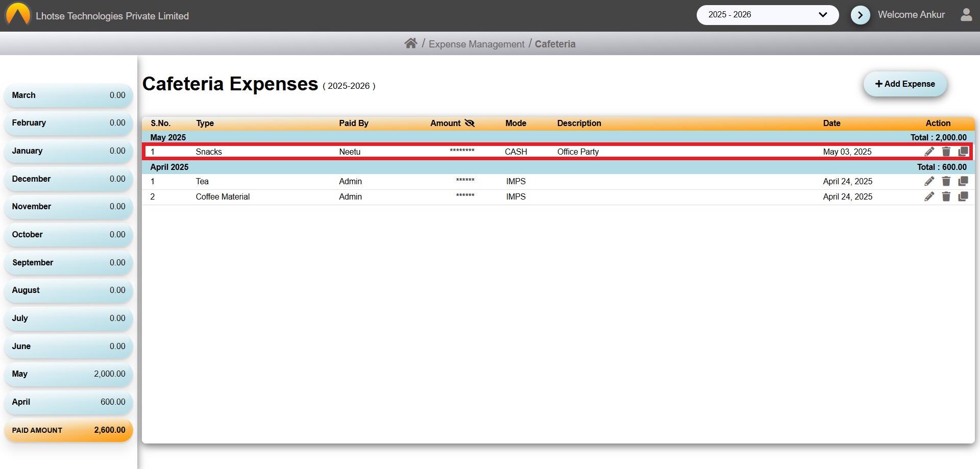Click the Description column header
This screenshot has width=980, height=469.
coord(579,123)
